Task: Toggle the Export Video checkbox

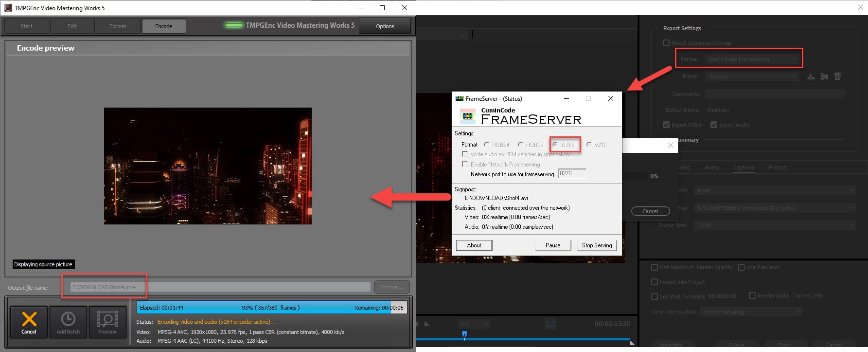Action: (x=666, y=125)
